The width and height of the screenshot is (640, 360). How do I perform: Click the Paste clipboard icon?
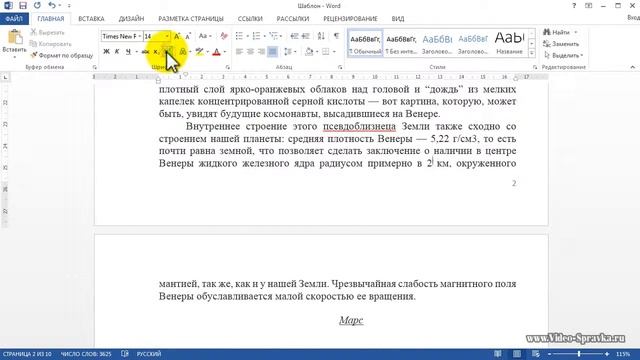click(x=15, y=38)
